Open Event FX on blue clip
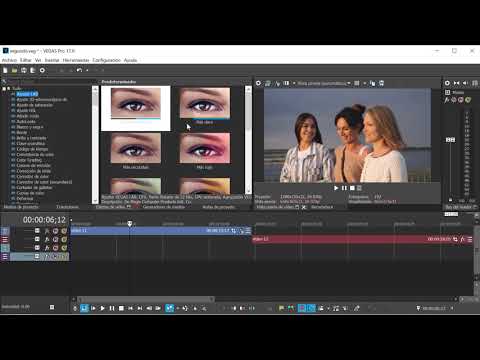 [242, 231]
